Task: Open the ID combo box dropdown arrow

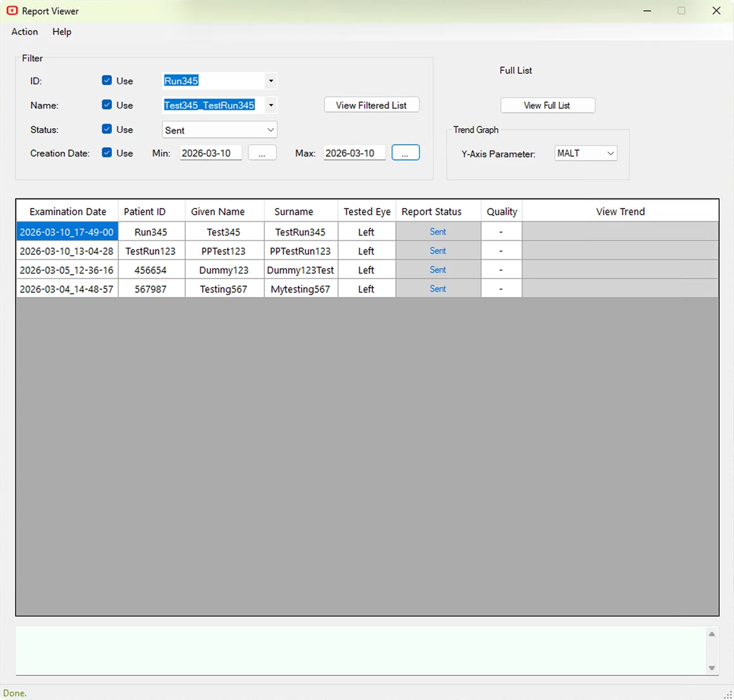Action: pyautogui.click(x=271, y=81)
